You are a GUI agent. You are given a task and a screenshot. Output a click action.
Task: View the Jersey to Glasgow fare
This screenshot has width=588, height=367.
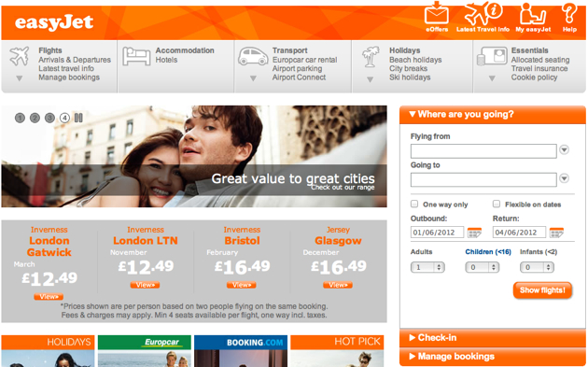[338, 285]
